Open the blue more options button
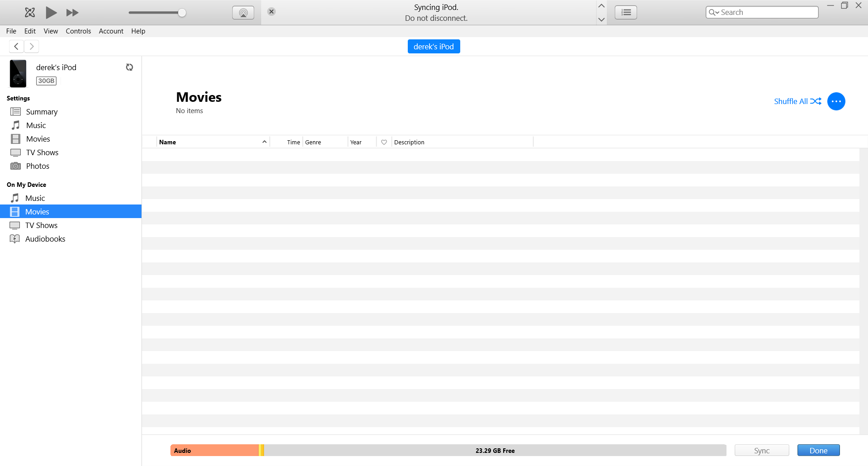The image size is (868, 466). pyautogui.click(x=836, y=101)
